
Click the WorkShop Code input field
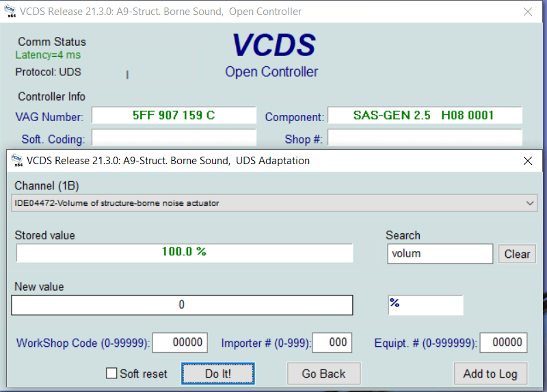(x=180, y=343)
